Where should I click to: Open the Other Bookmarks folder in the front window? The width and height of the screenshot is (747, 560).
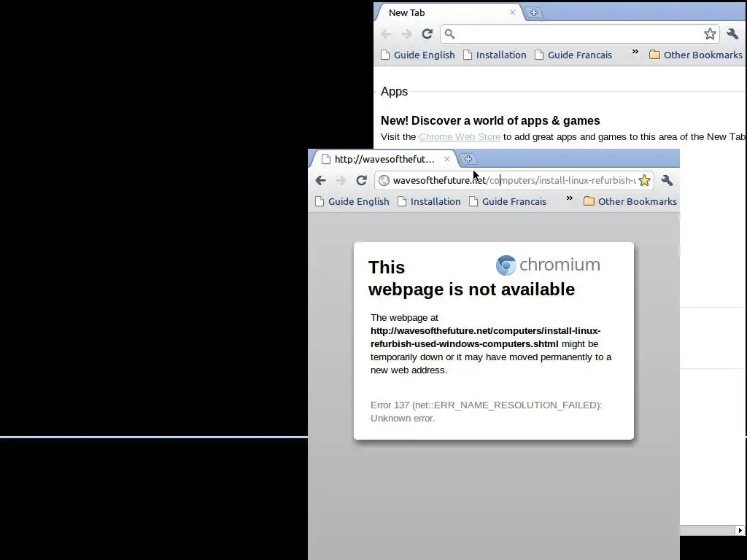point(630,201)
